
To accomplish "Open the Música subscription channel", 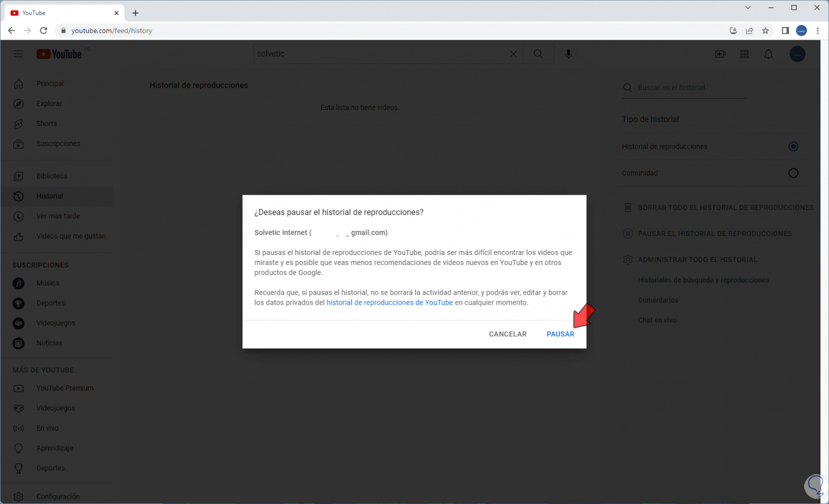I will click(57, 283).
